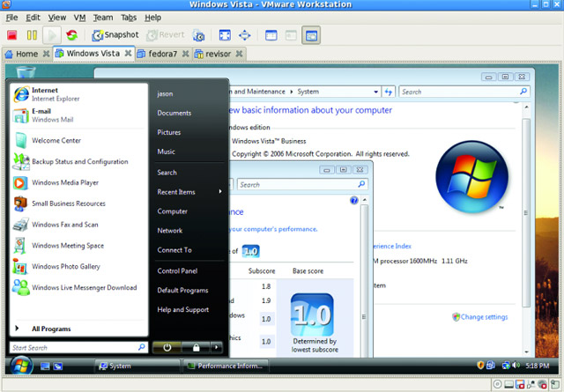Image resolution: width=564 pixels, height=392 pixels.
Task: Click the volume tray icon
Action: (x=516, y=366)
